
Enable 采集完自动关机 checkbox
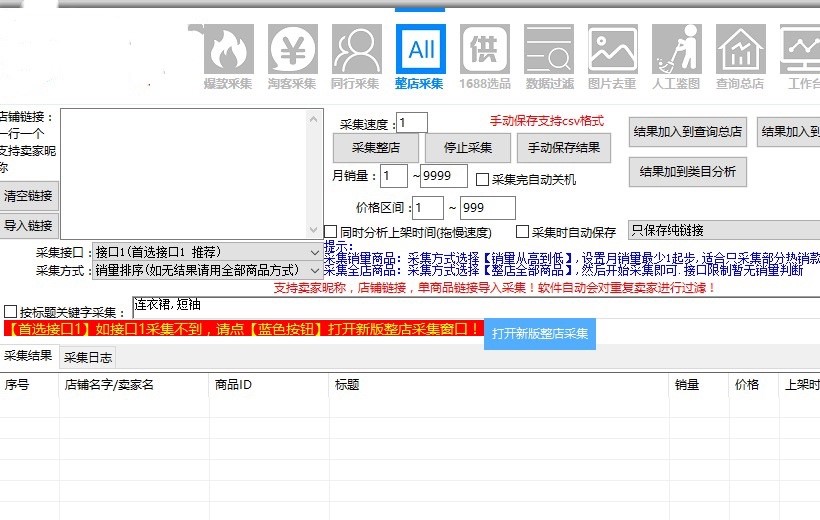click(x=482, y=180)
